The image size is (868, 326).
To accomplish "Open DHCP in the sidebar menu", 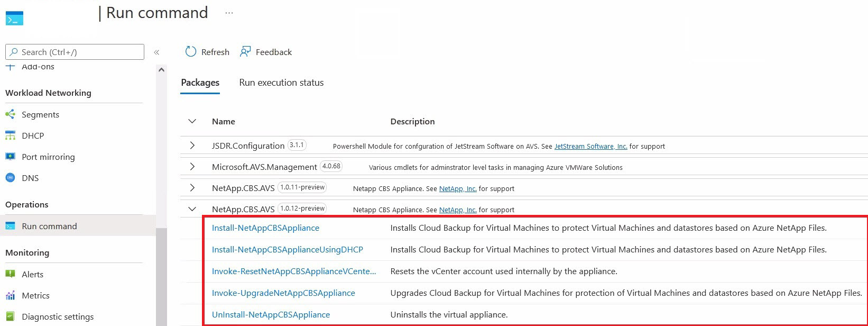I will tap(33, 135).
